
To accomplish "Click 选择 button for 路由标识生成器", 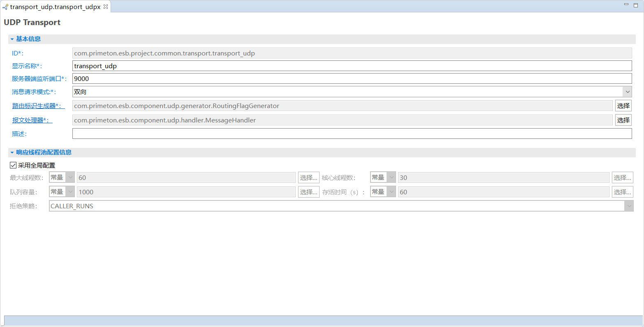I will [623, 106].
